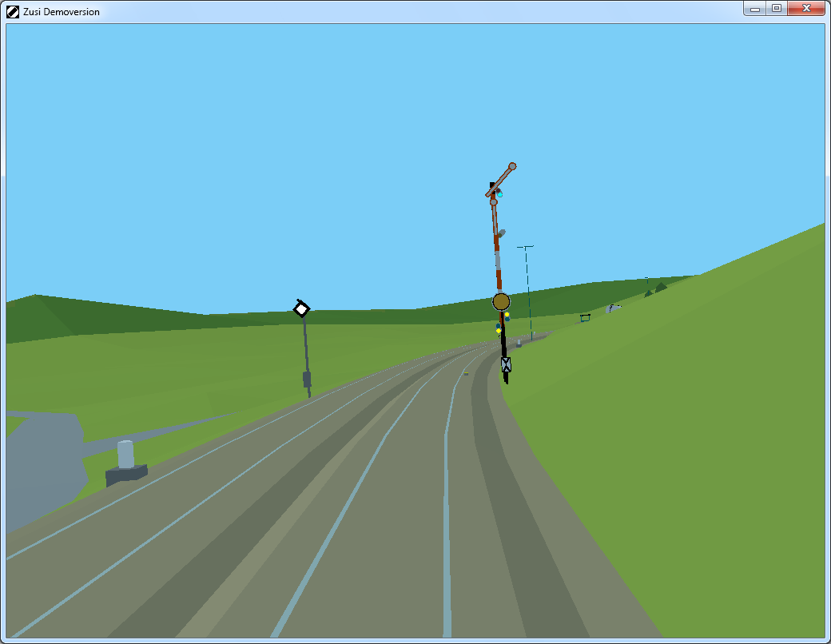Screen dimensions: 831x644
Task: Click the white diamond trackside sign
Action: (x=301, y=308)
